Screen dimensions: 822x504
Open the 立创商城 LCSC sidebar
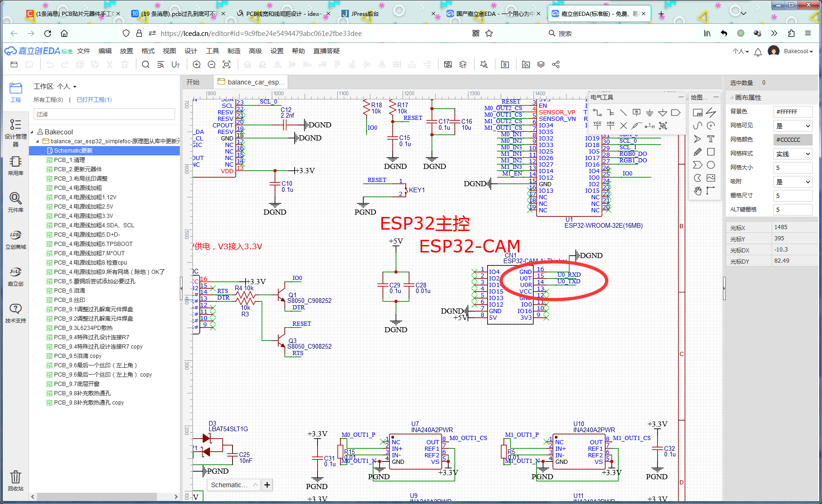[x=15, y=239]
